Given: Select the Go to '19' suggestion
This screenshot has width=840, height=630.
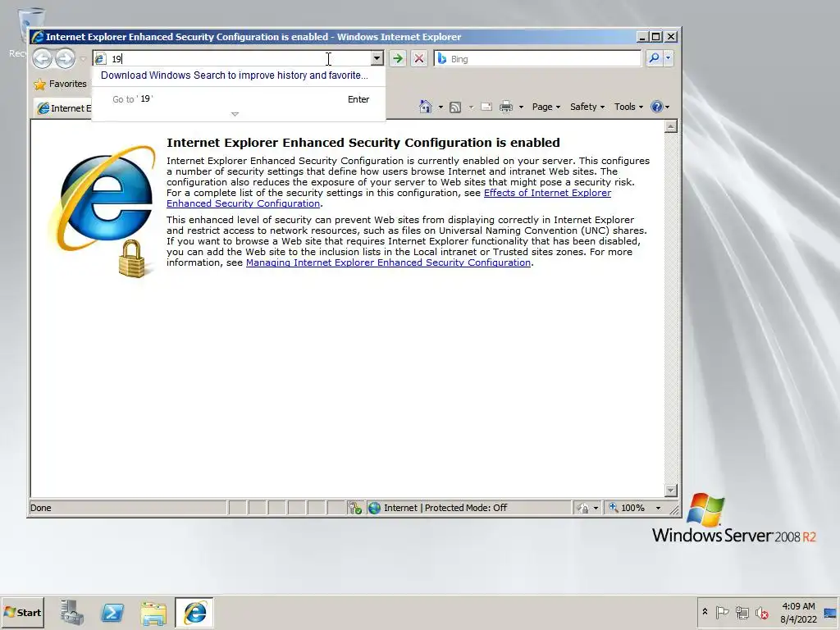Looking at the screenshot, I should (239, 99).
